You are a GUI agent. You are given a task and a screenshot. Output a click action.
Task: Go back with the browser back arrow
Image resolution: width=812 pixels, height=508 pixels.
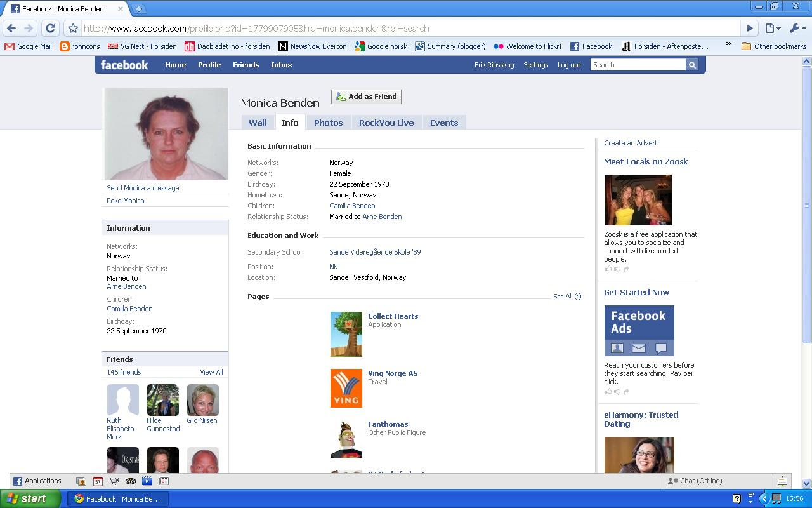pyautogui.click(x=11, y=29)
